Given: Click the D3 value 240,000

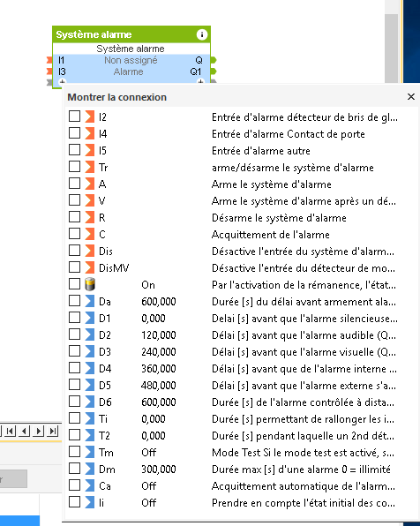Looking at the screenshot, I should pos(159,352).
